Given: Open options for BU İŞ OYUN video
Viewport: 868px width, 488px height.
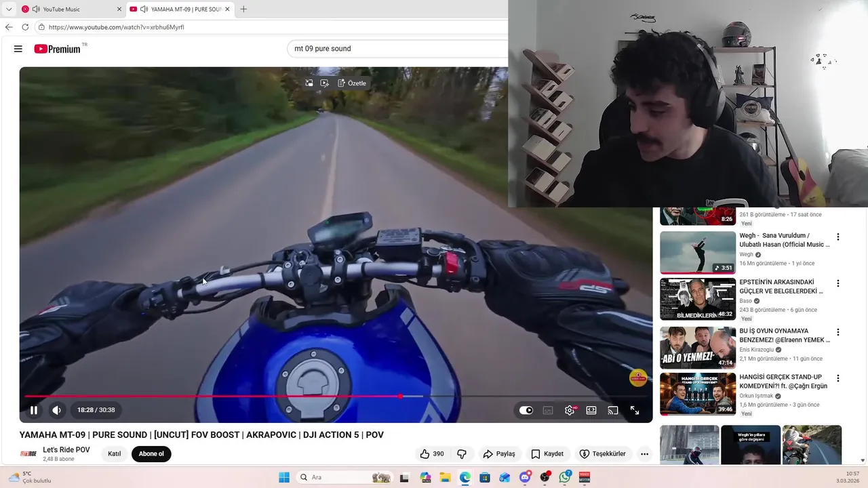Looking at the screenshot, I should coord(838,332).
